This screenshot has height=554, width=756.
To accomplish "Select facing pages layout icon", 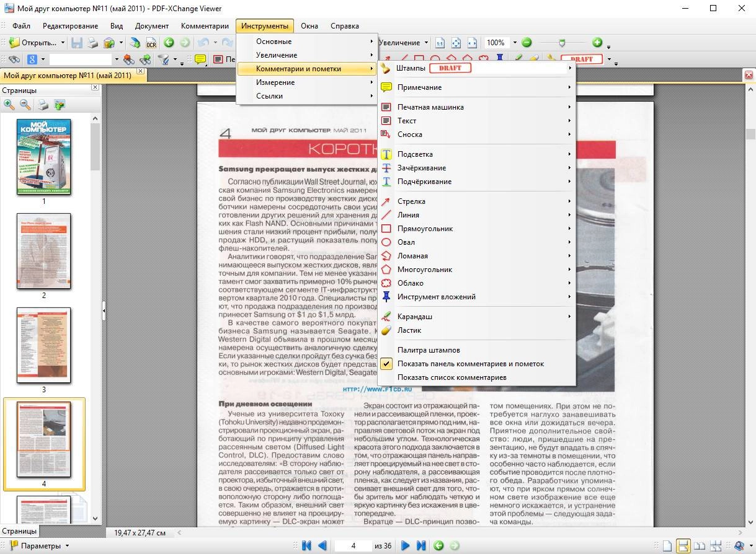I will [700, 546].
